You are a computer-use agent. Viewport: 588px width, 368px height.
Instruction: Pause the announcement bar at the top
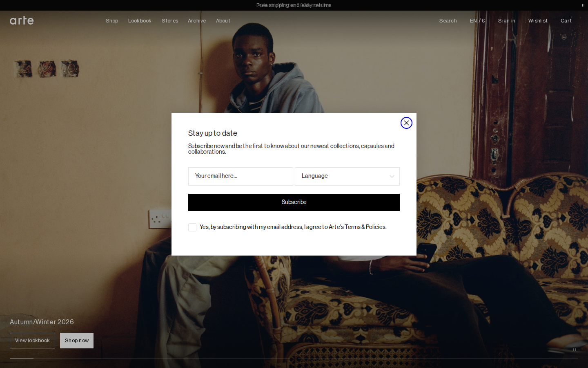tap(583, 5)
